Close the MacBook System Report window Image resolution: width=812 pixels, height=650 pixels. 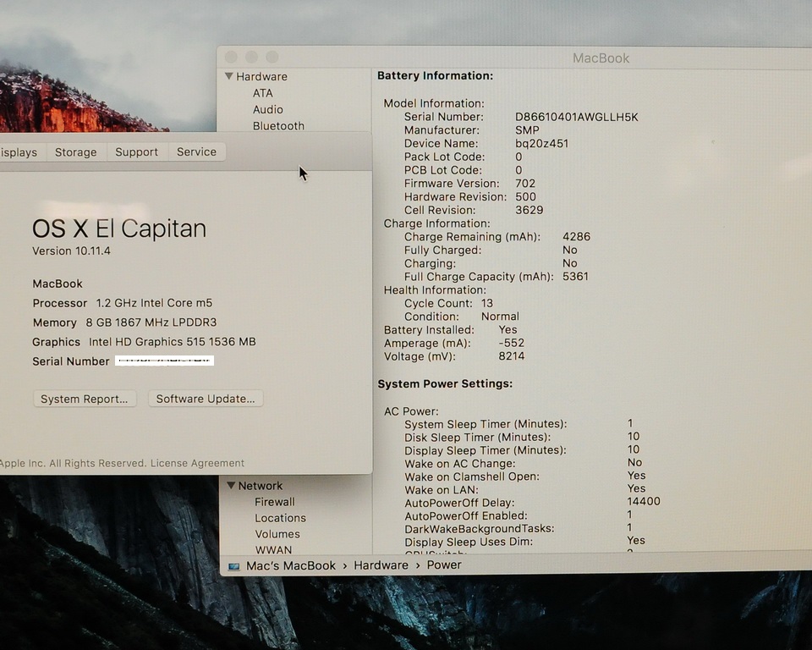pos(232,57)
